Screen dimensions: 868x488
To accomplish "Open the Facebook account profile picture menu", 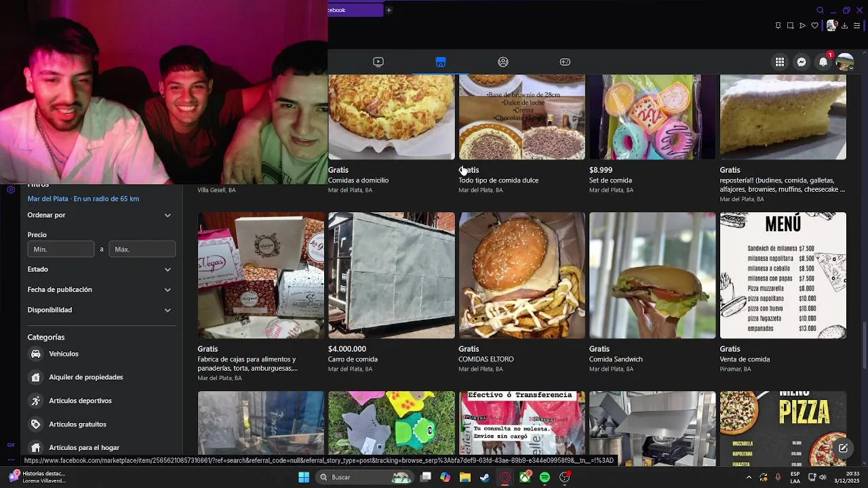I will click(845, 62).
